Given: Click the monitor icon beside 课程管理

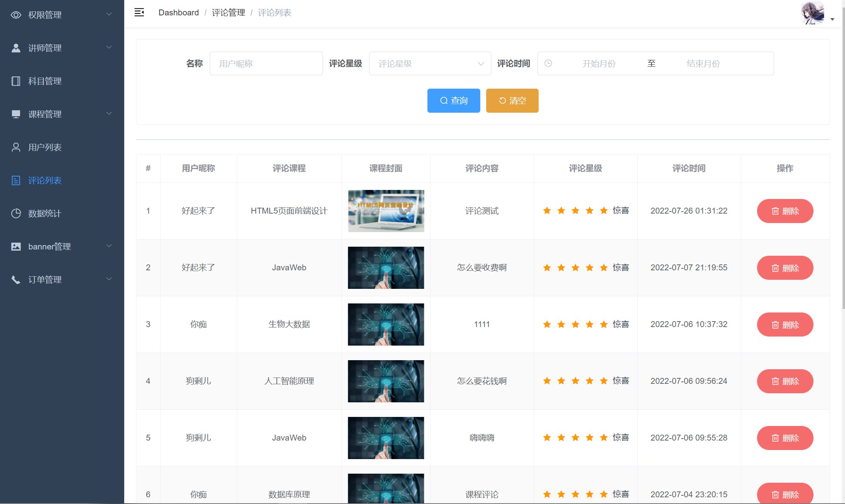Looking at the screenshot, I should pyautogui.click(x=16, y=114).
